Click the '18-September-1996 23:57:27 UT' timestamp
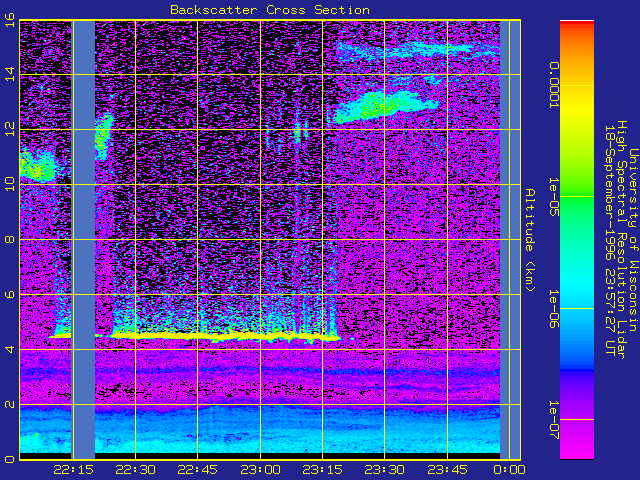 pos(609,240)
